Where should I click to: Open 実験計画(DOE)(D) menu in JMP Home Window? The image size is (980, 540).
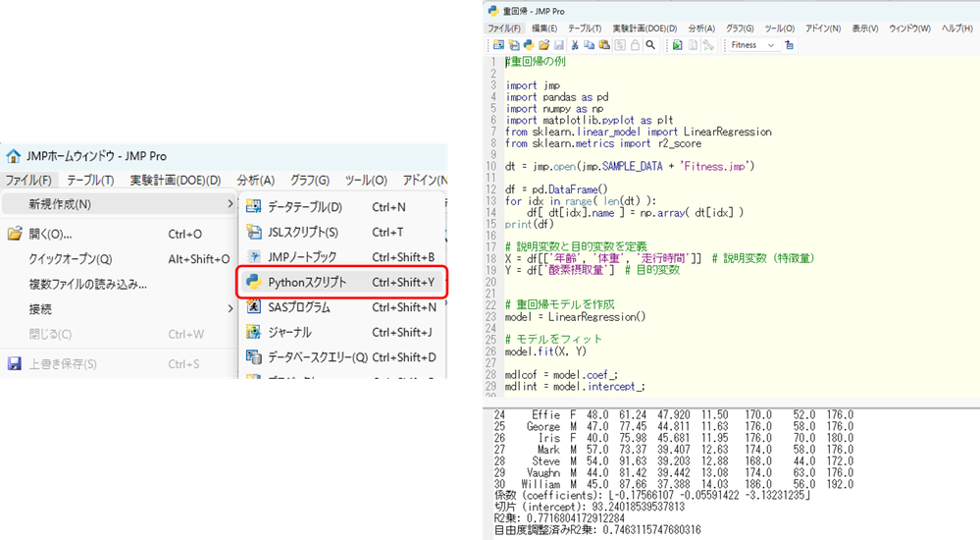[176, 181]
